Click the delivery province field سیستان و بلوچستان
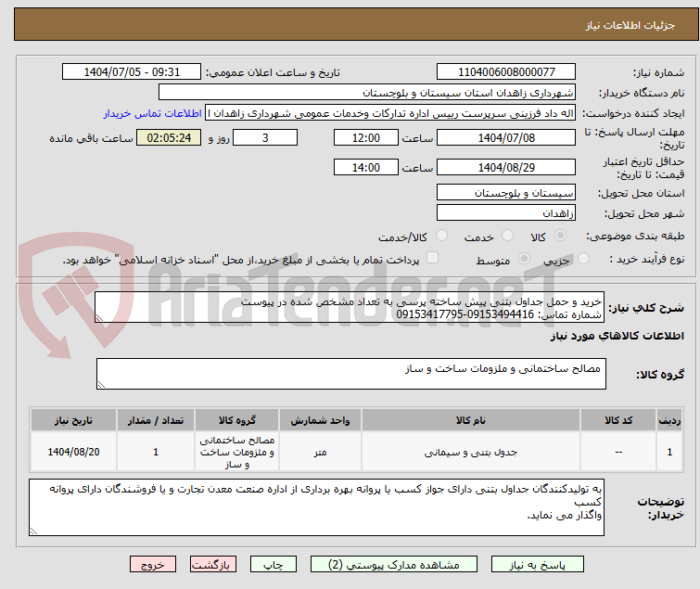This screenshot has width=700, height=589. pyautogui.click(x=506, y=192)
